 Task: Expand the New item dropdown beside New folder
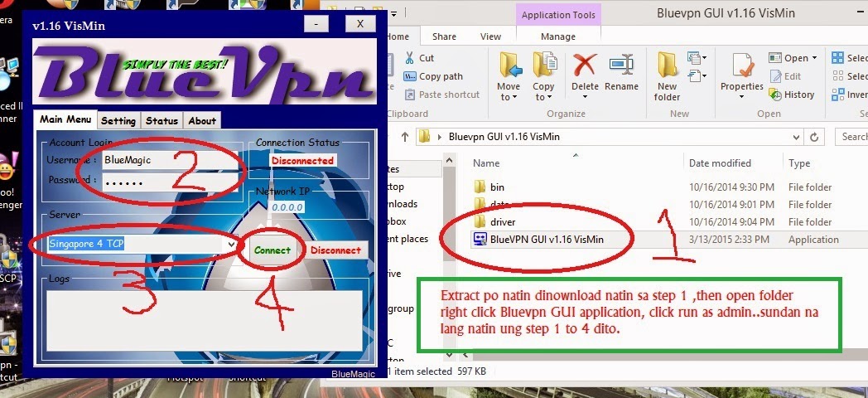click(x=697, y=57)
